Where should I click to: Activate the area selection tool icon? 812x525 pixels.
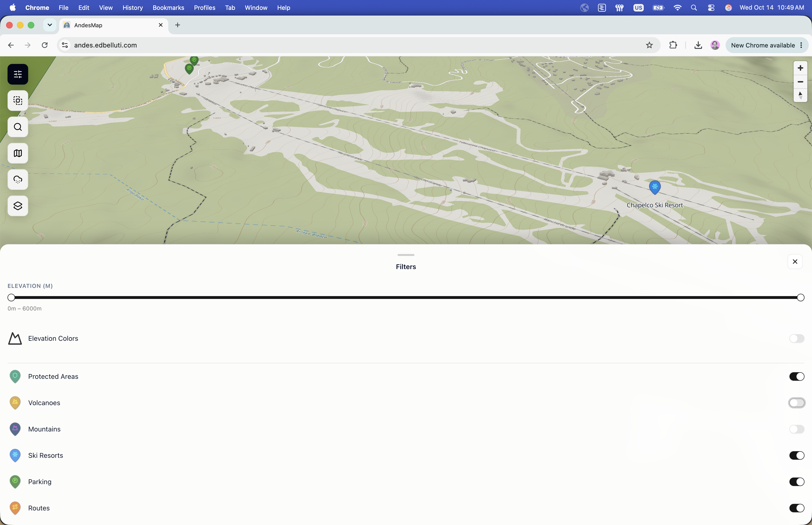tap(18, 101)
